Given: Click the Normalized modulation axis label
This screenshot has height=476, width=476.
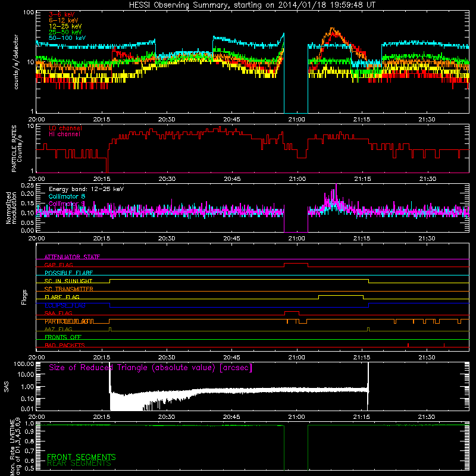Looking at the screenshot, I should [x=11, y=208].
